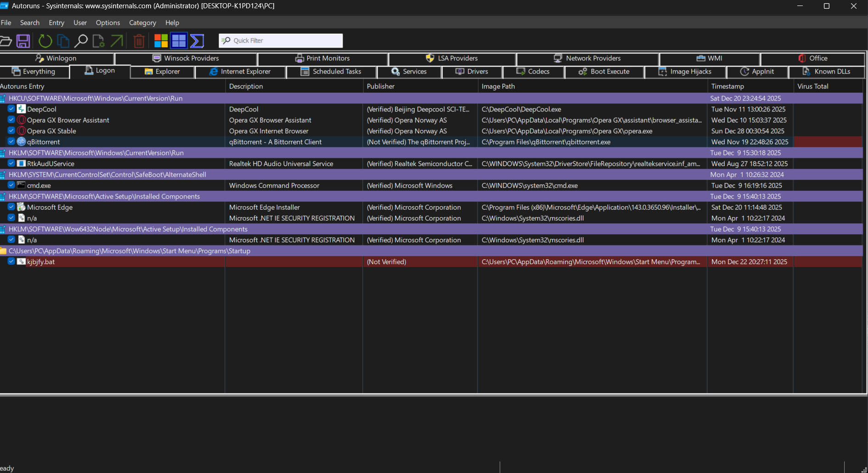
Task: Click the green Jump to Entry arrow
Action: pyautogui.click(x=117, y=41)
